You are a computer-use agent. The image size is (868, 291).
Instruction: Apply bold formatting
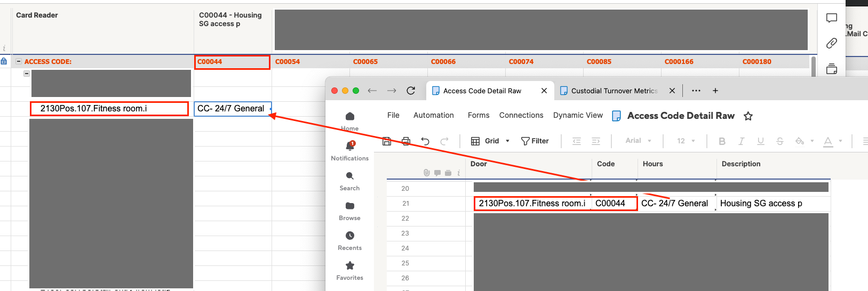point(722,141)
